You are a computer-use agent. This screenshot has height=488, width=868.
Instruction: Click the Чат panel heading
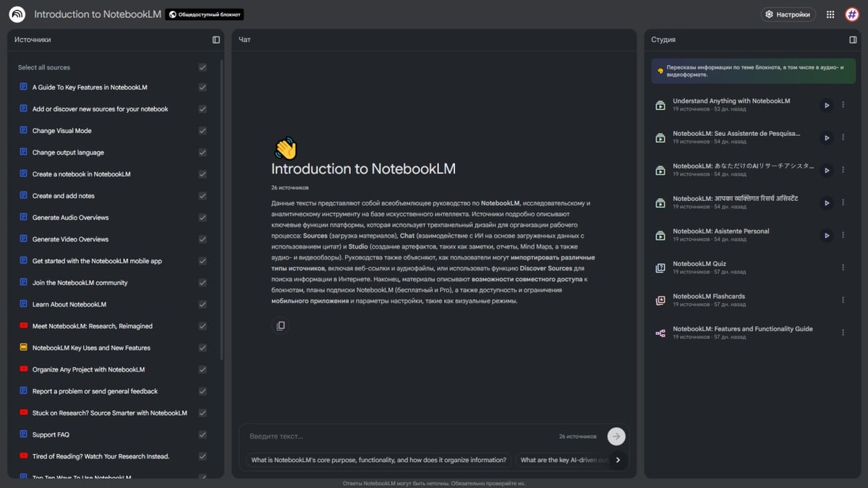coord(244,40)
